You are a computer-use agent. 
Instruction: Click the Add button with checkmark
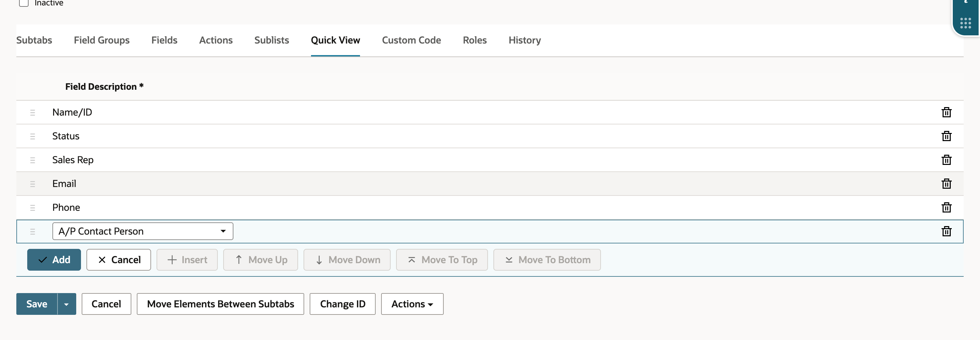click(x=54, y=260)
